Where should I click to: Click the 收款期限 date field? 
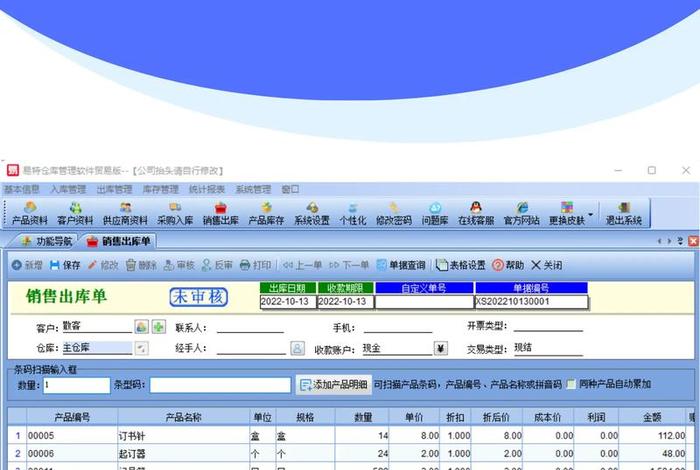[346, 302]
